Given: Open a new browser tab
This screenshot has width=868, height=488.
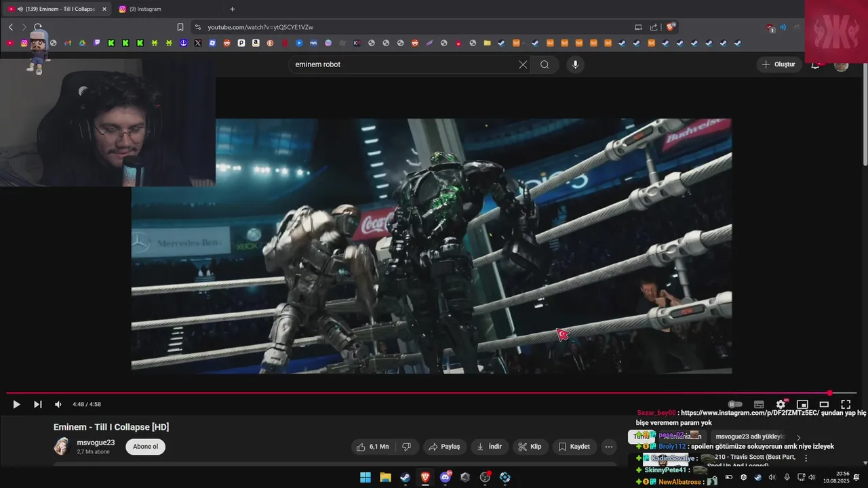Looking at the screenshot, I should (232, 9).
